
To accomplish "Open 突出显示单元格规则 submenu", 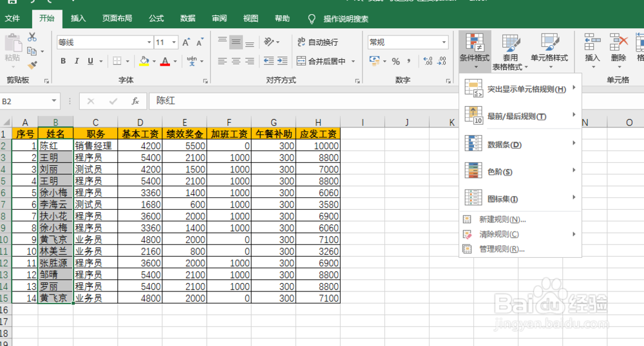I will [x=520, y=89].
